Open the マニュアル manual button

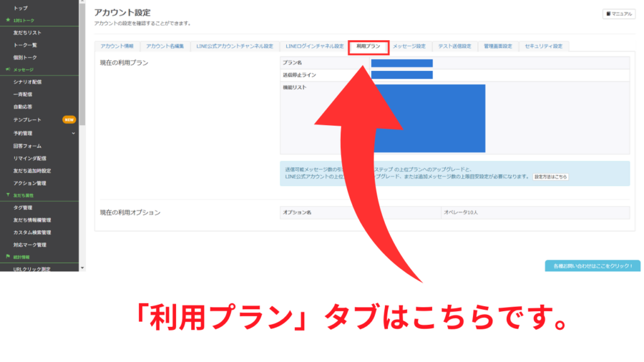618,14
